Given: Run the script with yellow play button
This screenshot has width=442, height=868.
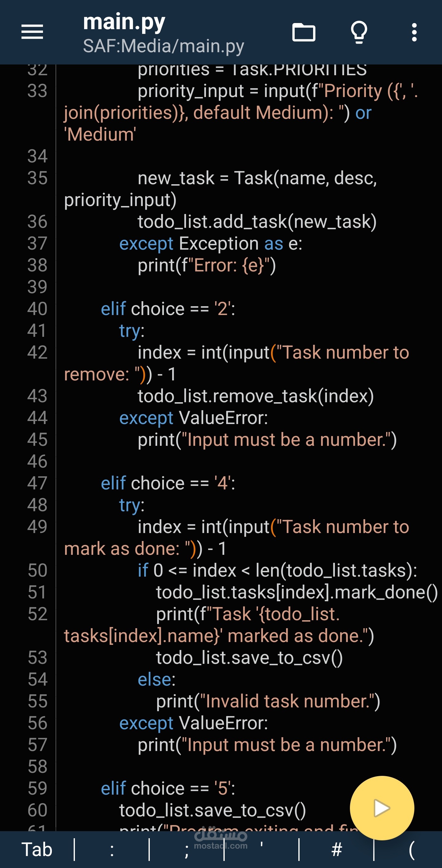Looking at the screenshot, I should pyautogui.click(x=382, y=808).
